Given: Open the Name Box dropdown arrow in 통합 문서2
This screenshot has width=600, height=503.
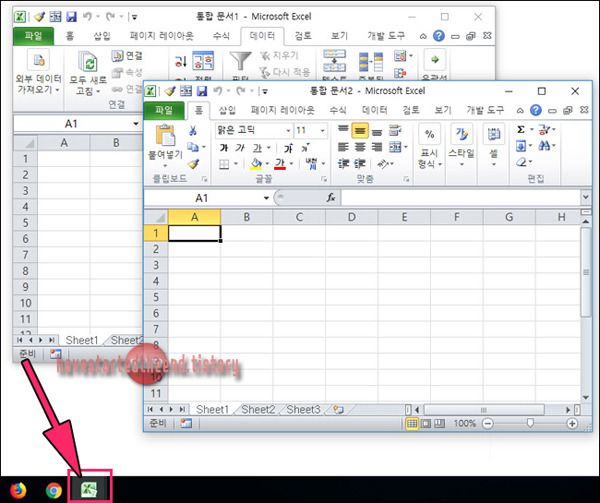Looking at the screenshot, I should coord(266,198).
